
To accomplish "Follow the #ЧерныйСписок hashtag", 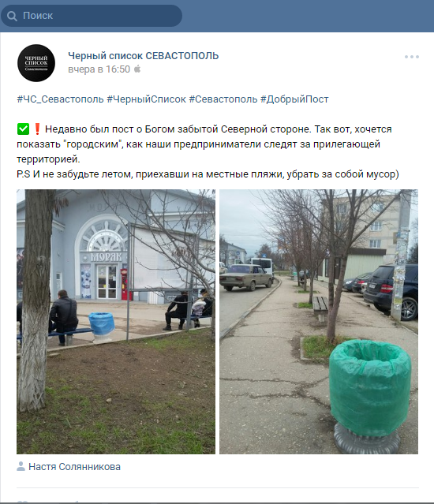I will tap(146, 99).
